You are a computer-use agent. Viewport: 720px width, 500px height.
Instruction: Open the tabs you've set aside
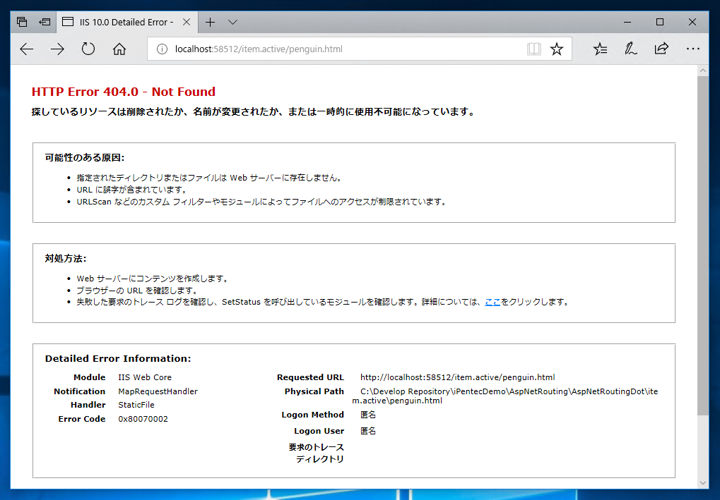pyautogui.click(x=22, y=22)
